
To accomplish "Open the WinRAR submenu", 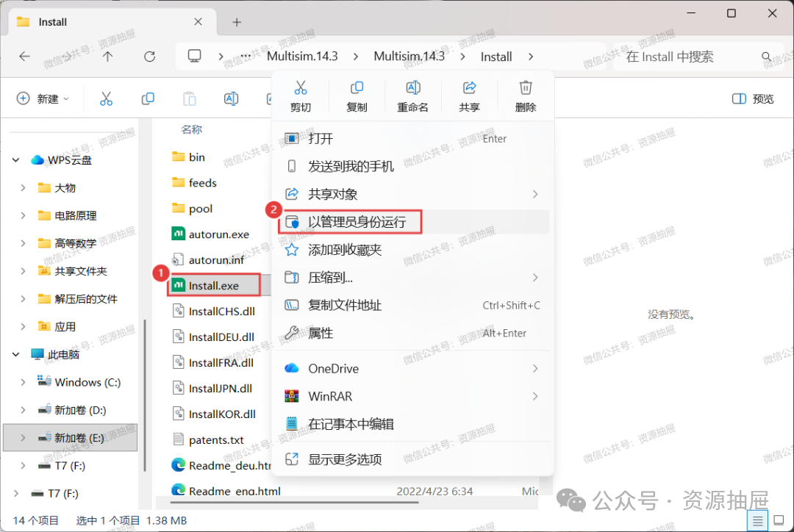I will (413, 396).
